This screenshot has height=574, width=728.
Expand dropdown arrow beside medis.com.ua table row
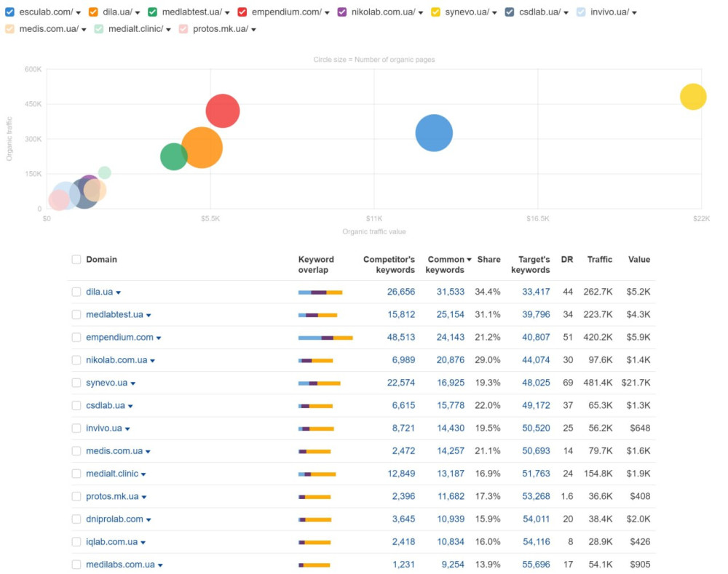[x=148, y=452]
